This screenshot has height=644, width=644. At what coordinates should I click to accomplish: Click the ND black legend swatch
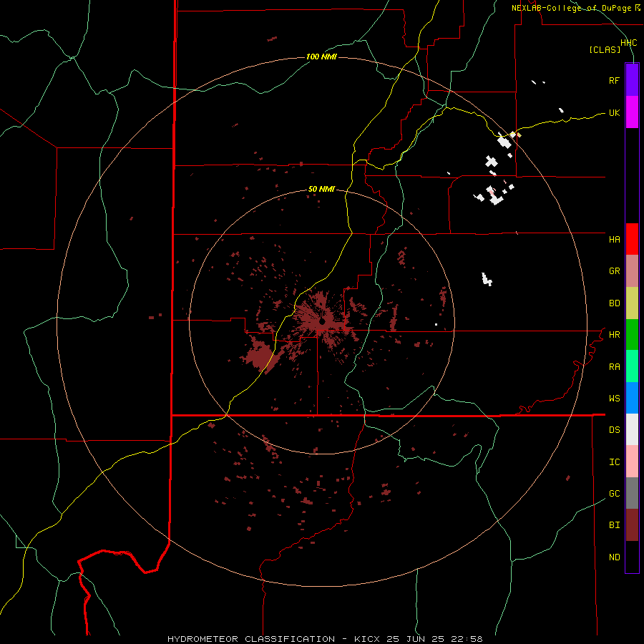pos(632,557)
